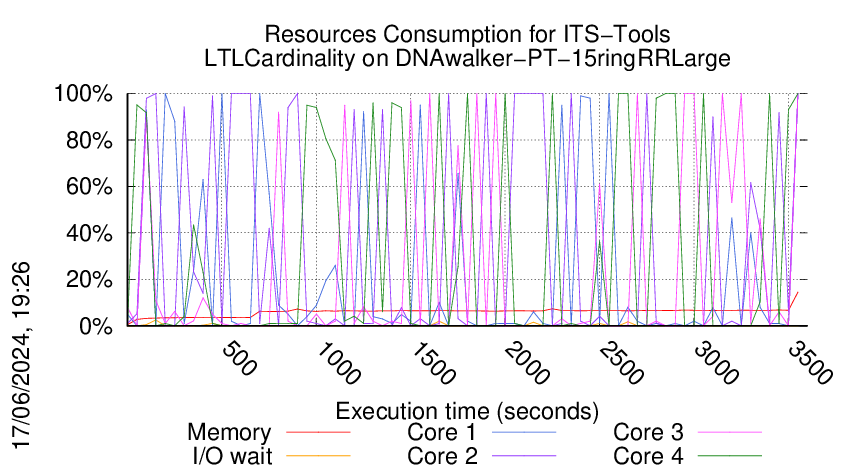The image size is (850, 475).
Task: Click the 60% y-axis label
Action: (89, 187)
